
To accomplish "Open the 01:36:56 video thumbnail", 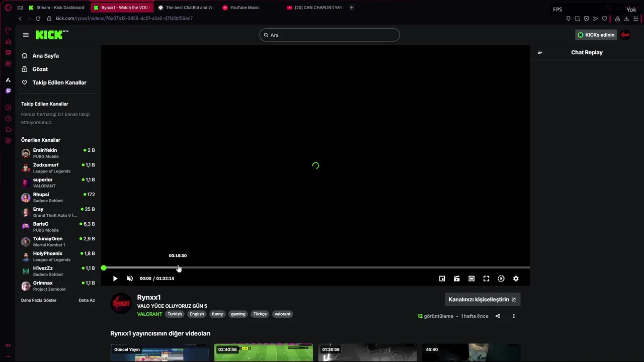I will [367, 353].
